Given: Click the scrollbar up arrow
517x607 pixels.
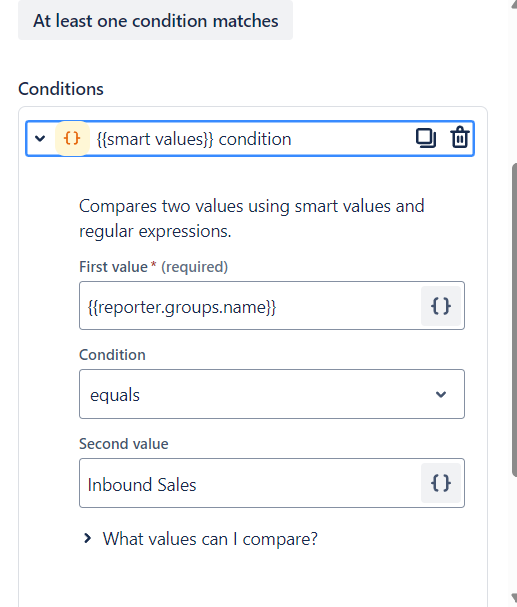Looking at the screenshot, I should [x=514, y=3].
